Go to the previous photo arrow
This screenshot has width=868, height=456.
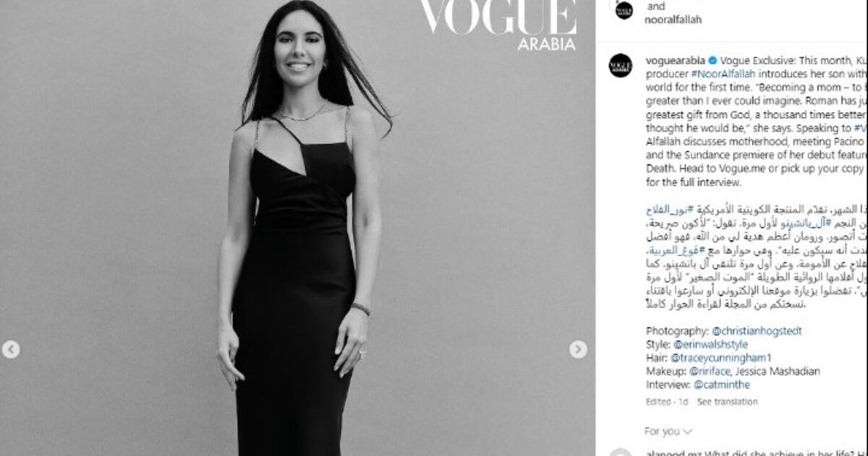(10, 350)
